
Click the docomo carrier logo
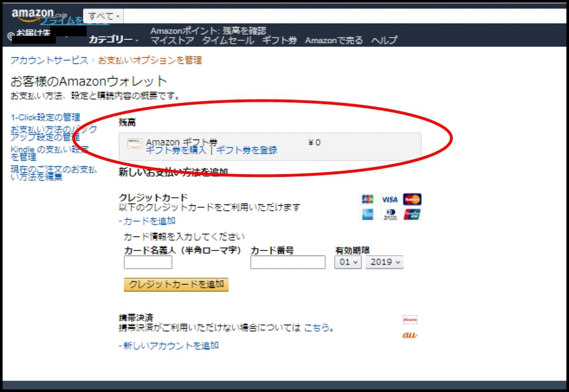[410, 319]
